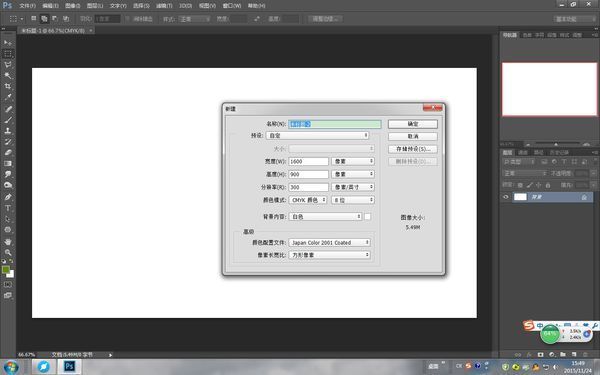This screenshot has width=600, height=375.
Task: Click the 取消 button in New dialog
Action: coord(413,137)
